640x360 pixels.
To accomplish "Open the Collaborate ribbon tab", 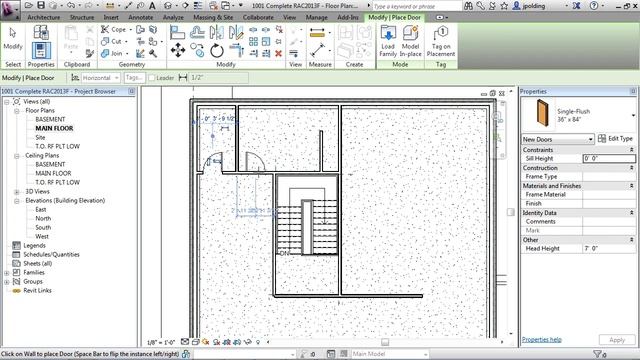I will [x=258, y=18].
